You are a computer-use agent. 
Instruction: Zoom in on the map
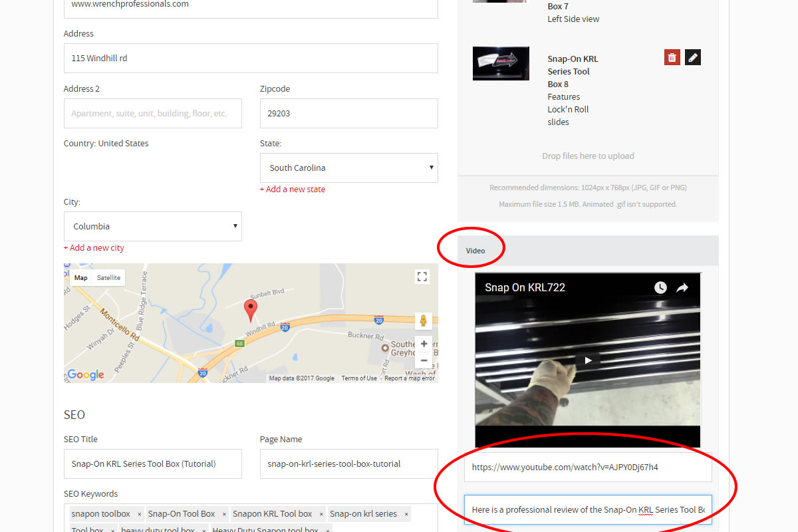coord(424,344)
